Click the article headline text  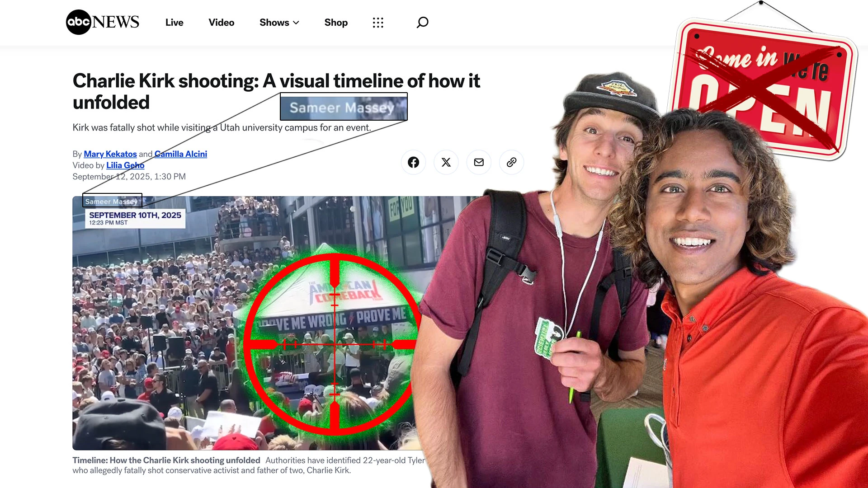[x=276, y=82]
